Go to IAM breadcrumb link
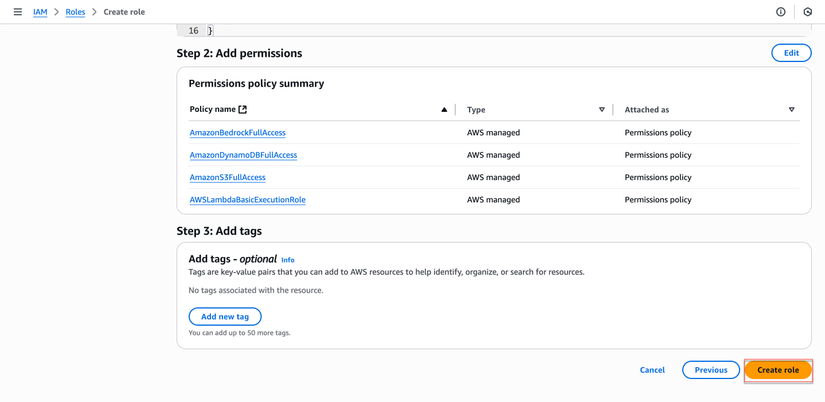 (40, 12)
